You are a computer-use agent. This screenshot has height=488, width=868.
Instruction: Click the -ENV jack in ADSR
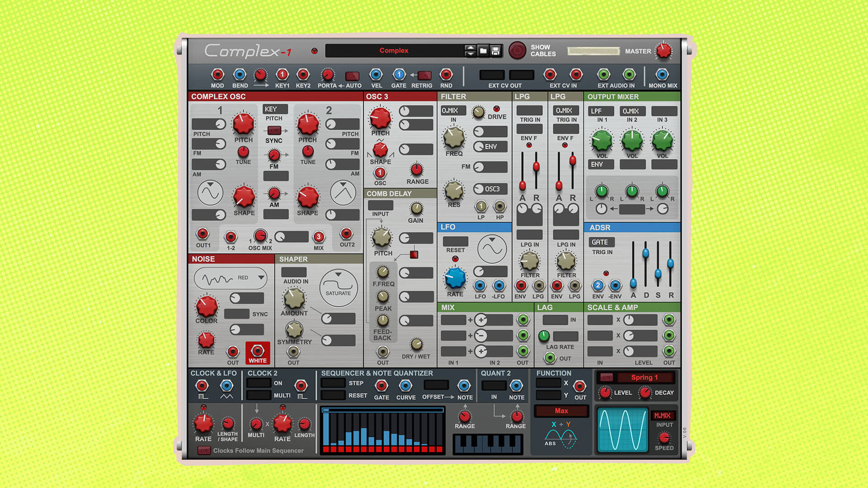[615, 286]
